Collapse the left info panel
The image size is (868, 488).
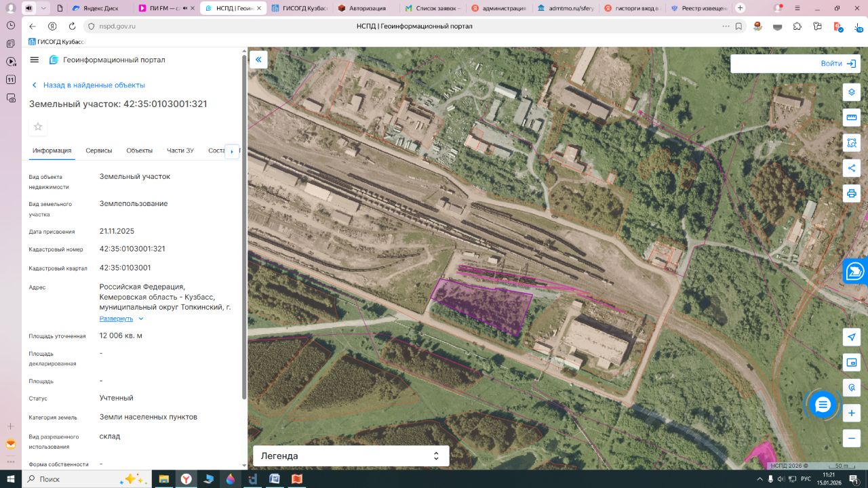[x=258, y=60]
